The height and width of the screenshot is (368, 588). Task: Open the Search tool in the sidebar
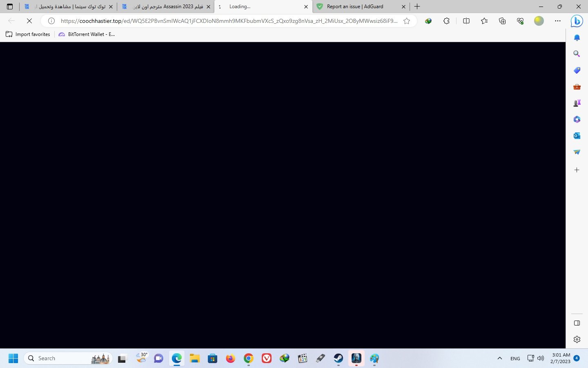tap(577, 54)
